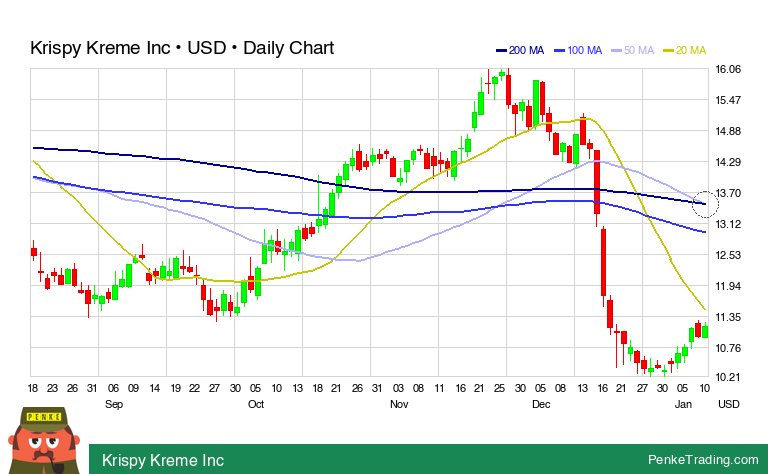This screenshot has height=474, width=768.
Task: Select the 200 MA legend entry
Action: (x=520, y=50)
